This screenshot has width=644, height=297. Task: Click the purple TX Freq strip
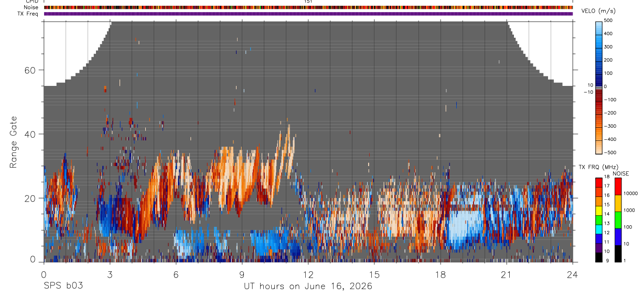[x=308, y=14]
